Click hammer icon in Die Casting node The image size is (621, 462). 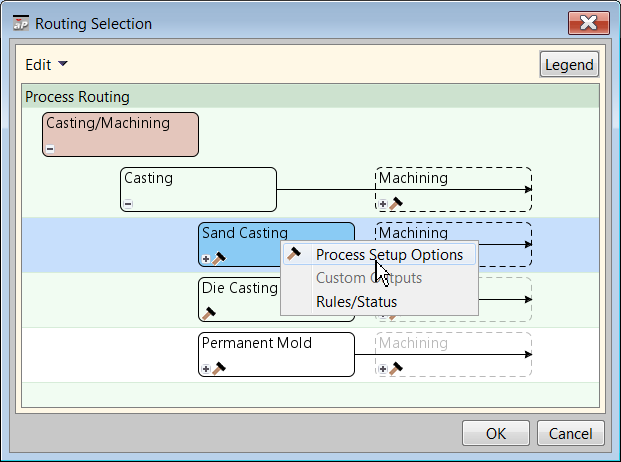(209, 313)
